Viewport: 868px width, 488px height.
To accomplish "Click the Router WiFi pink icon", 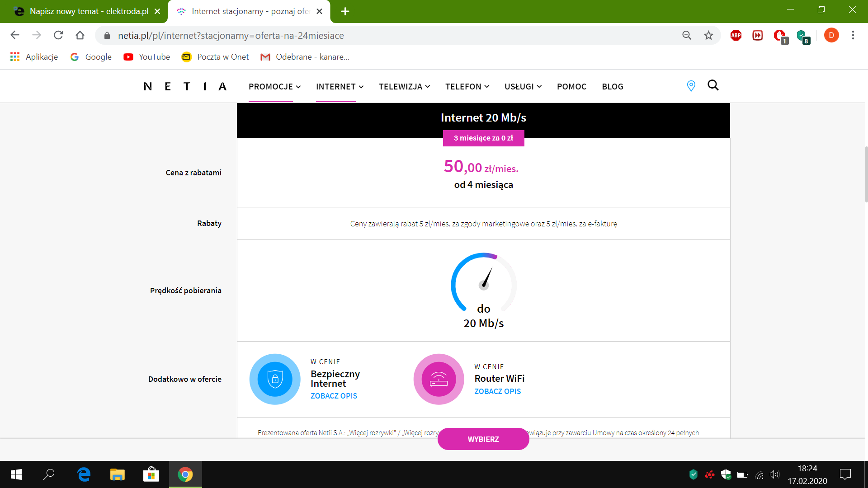I will 439,379.
